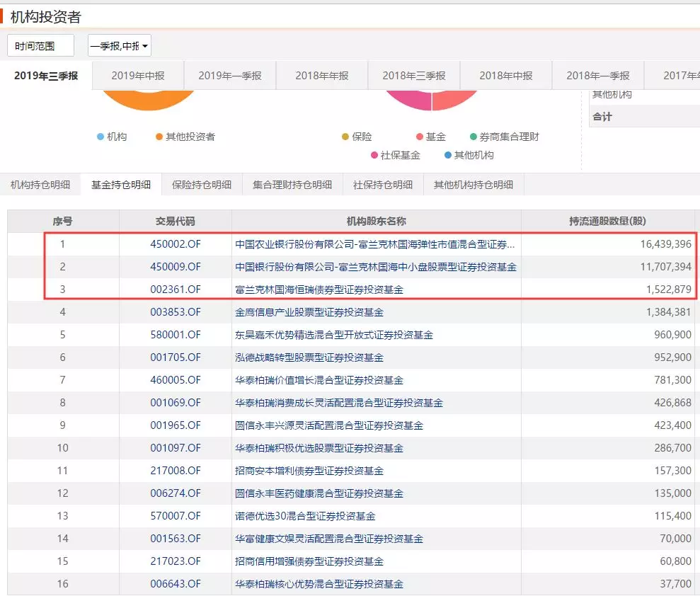
Task: Click the 保险 legend dot icon
Action: [x=345, y=137]
